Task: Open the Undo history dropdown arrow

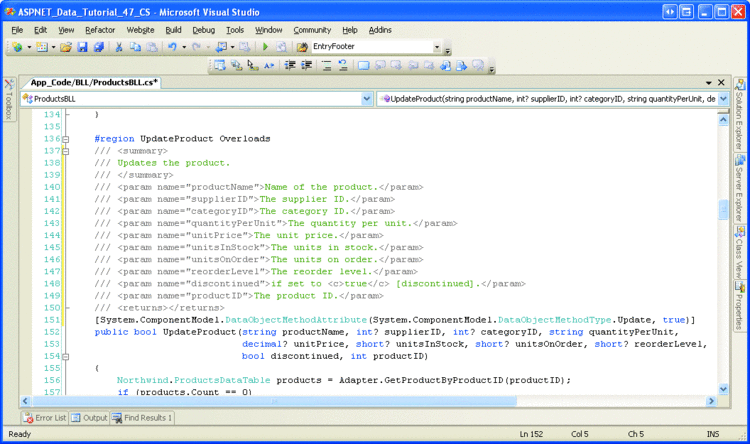Action: (x=184, y=47)
